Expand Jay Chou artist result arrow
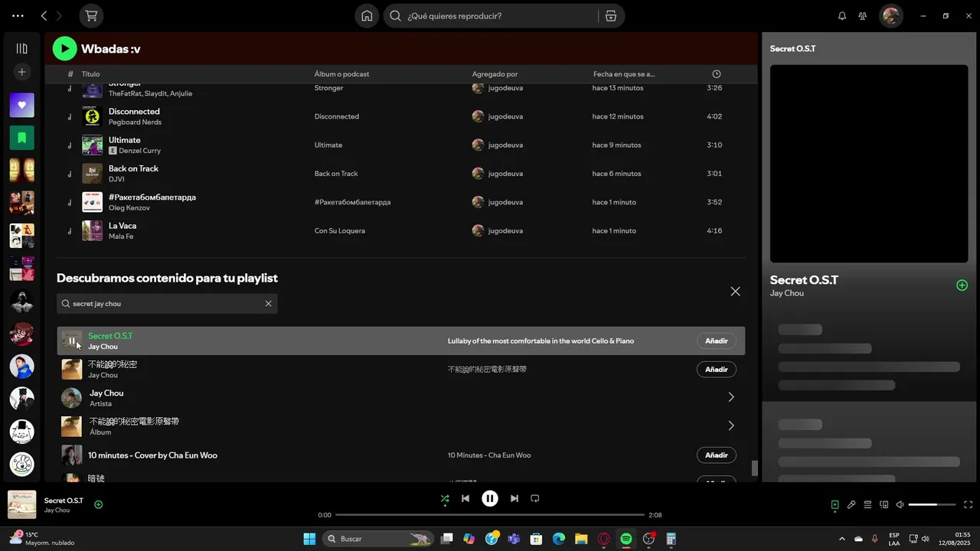The width and height of the screenshot is (980, 551). click(730, 397)
